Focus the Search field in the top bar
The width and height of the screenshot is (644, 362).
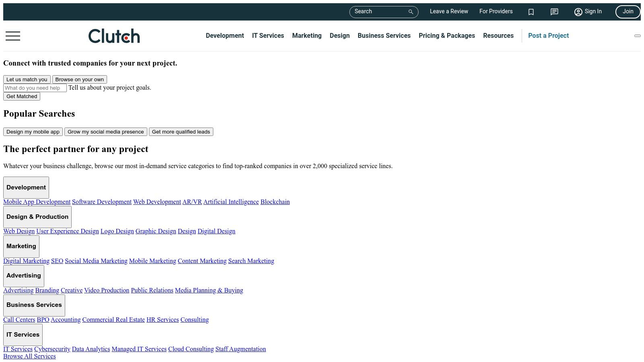point(384,12)
